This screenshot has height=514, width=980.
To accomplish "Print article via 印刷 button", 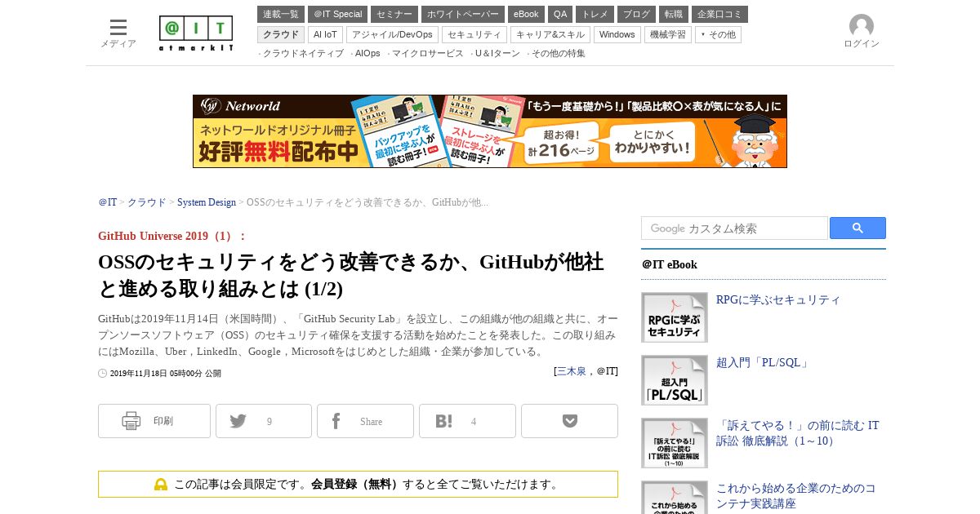I will point(154,421).
